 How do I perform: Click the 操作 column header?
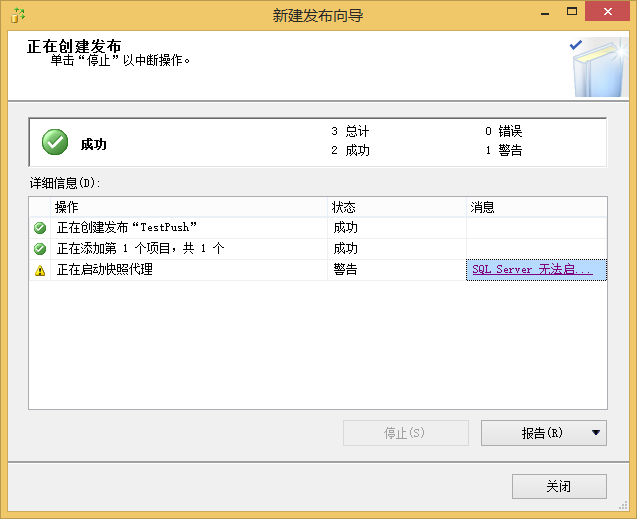pyautogui.click(x=189, y=207)
